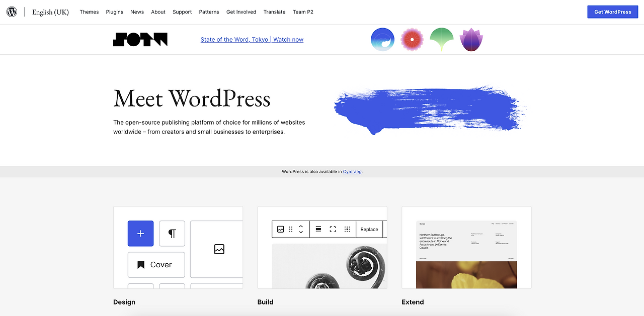This screenshot has height=316, width=644.
Task: Open the Design card thumbnail
Action: coord(178,248)
